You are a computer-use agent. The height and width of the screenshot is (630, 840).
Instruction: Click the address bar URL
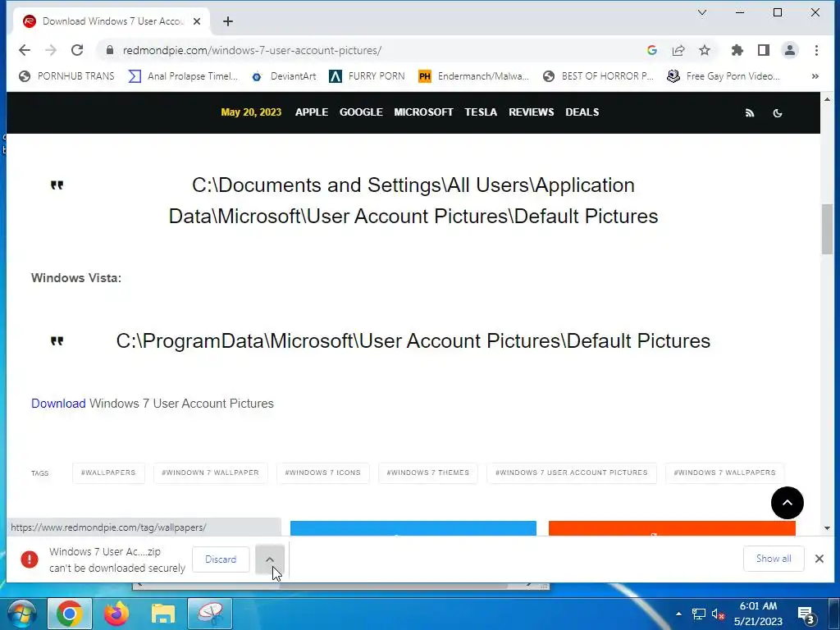click(x=252, y=50)
